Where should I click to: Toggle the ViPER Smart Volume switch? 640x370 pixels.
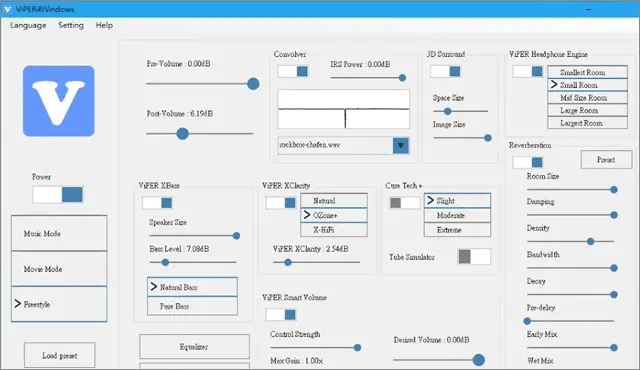click(x=280, y=315)
